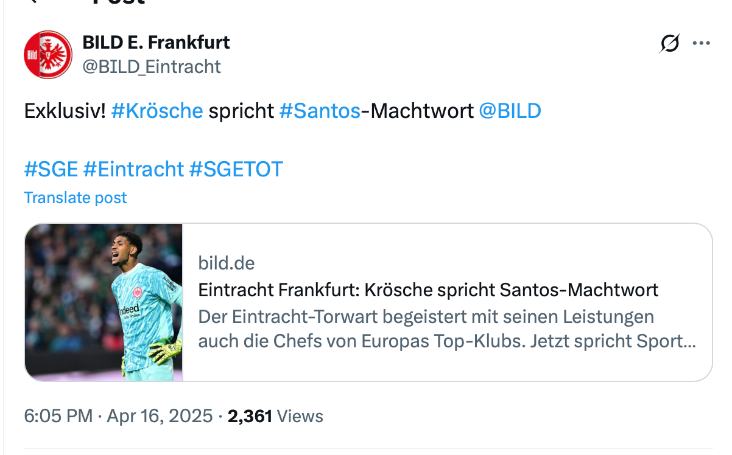The height and width of the screenshot is (455, 732).
Task: Click the BILD E. Frankfurt eagle avatar
Action: (48, 55)
